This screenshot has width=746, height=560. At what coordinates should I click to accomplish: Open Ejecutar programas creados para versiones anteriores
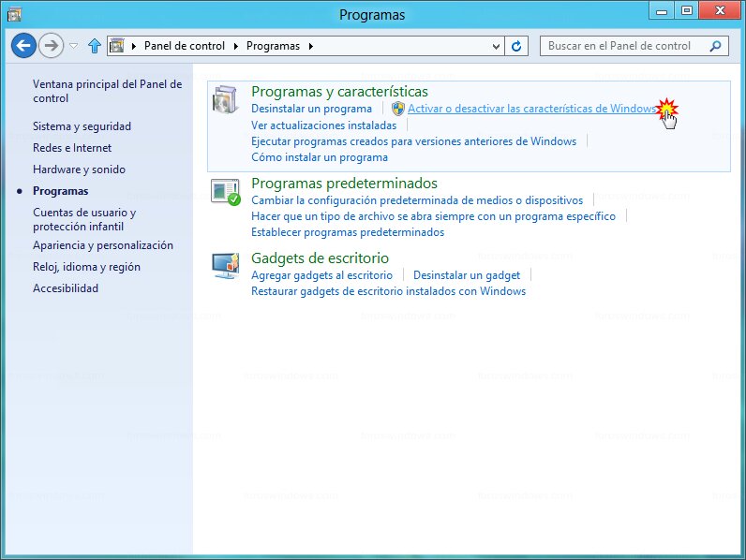[x=414, y=141]
